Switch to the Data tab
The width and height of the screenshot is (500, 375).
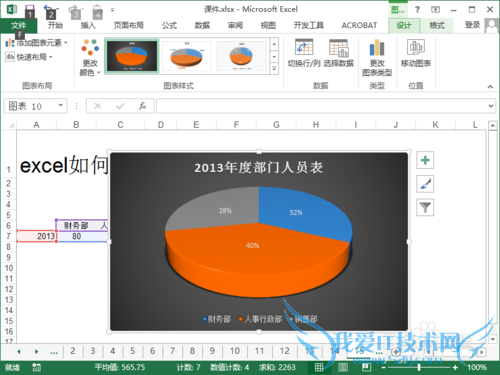pos(202,25)
